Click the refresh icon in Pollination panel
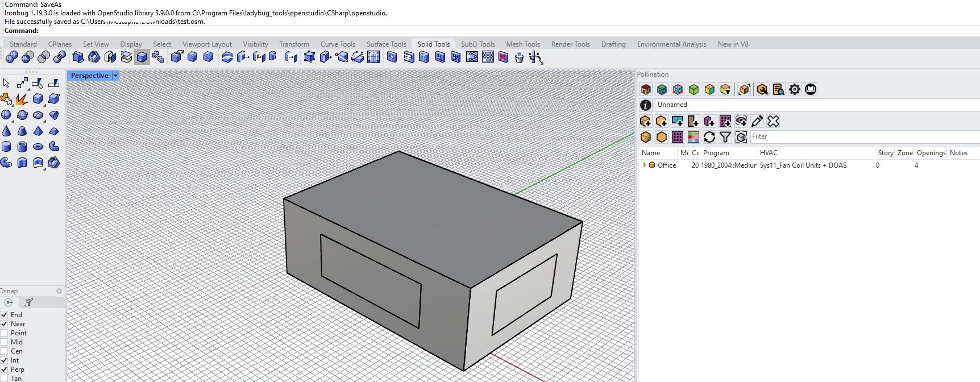 [709, 137]
